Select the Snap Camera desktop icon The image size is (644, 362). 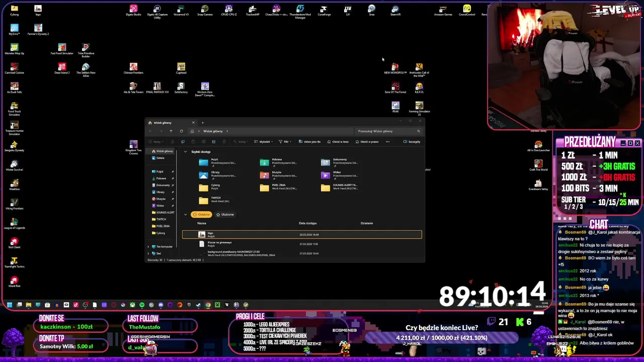(x=205, y=10)
